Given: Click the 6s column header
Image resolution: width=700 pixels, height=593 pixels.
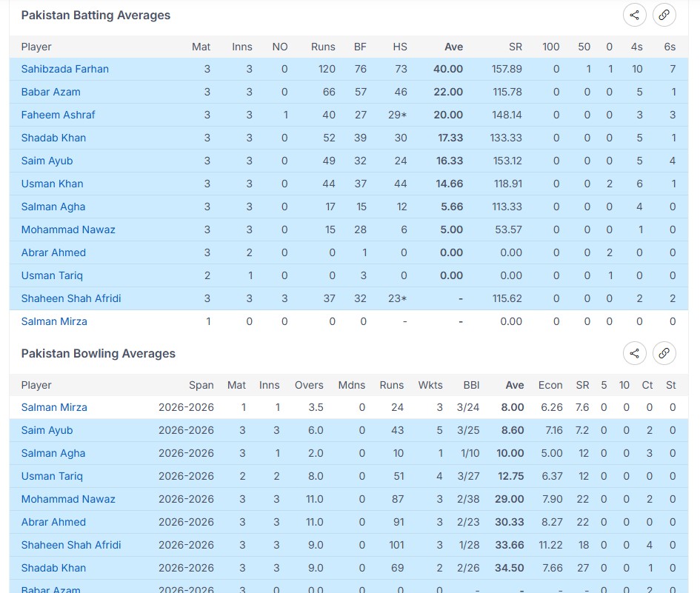Looking at the screenshot, I should (670, 47).
